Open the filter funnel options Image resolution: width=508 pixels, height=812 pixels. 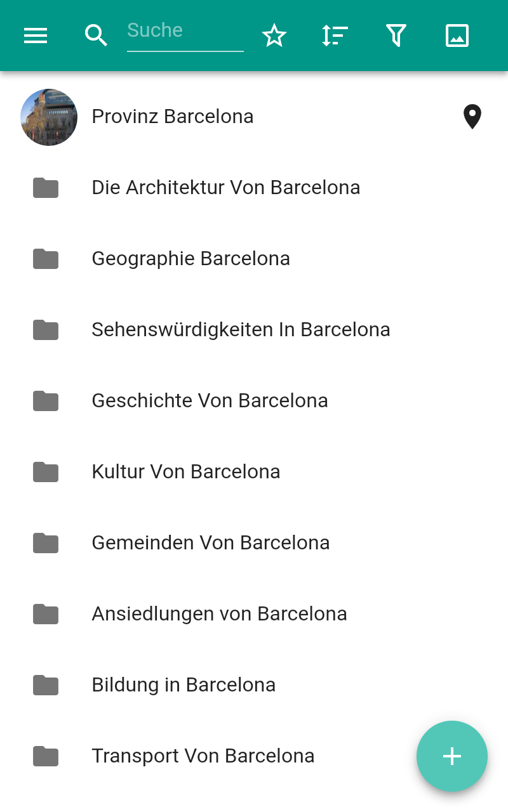click(x=396, y=36)
